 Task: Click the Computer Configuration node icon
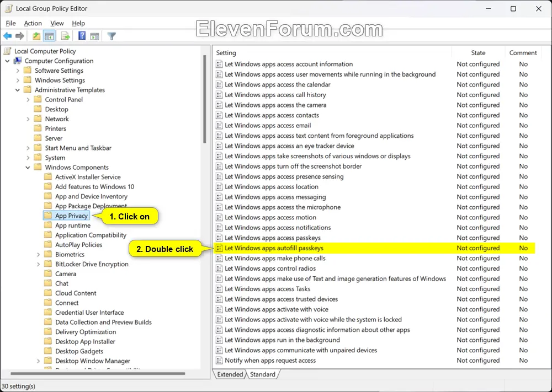coord(18,61)
